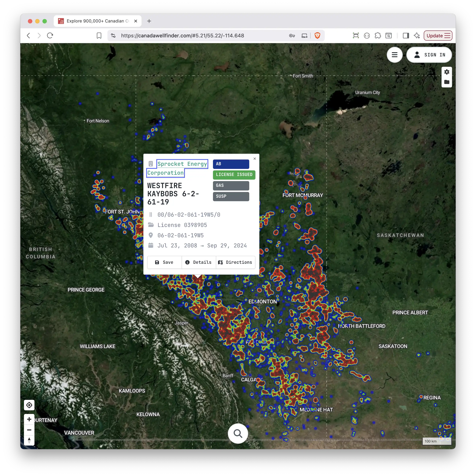Open the browser extensions puzzle icon
Viewport: 476px width, 476px height.
point(378,36)
